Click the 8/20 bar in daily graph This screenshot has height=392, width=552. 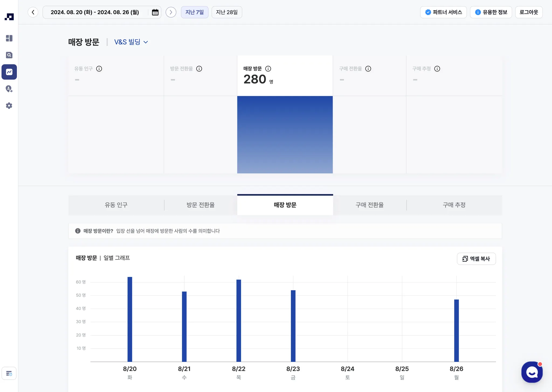(130, 319)
